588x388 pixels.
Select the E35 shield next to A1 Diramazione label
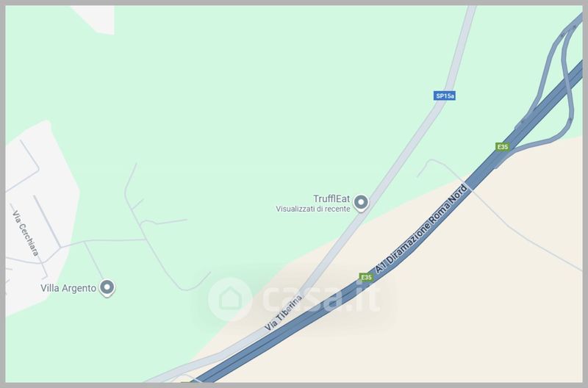(x=366, y=277)
